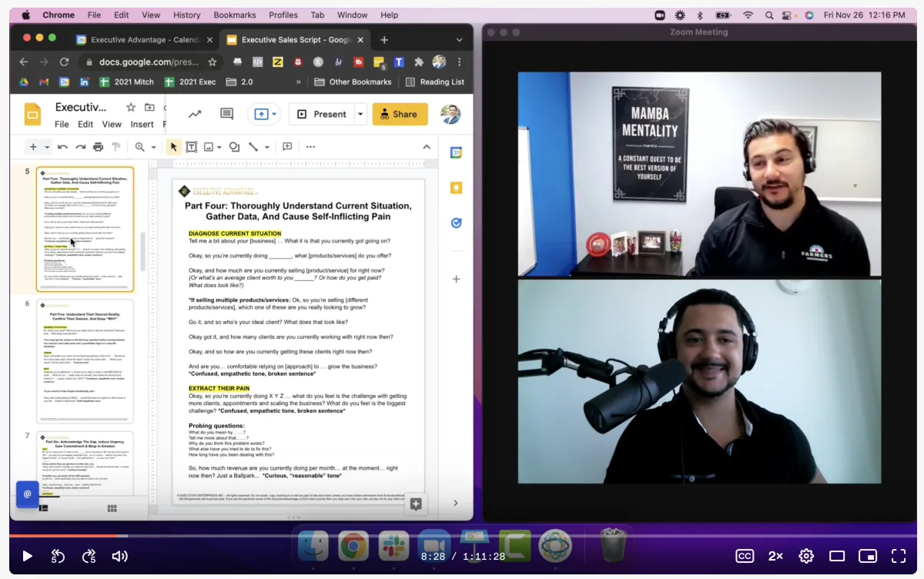
Task: Play the video
Action: 27,556
